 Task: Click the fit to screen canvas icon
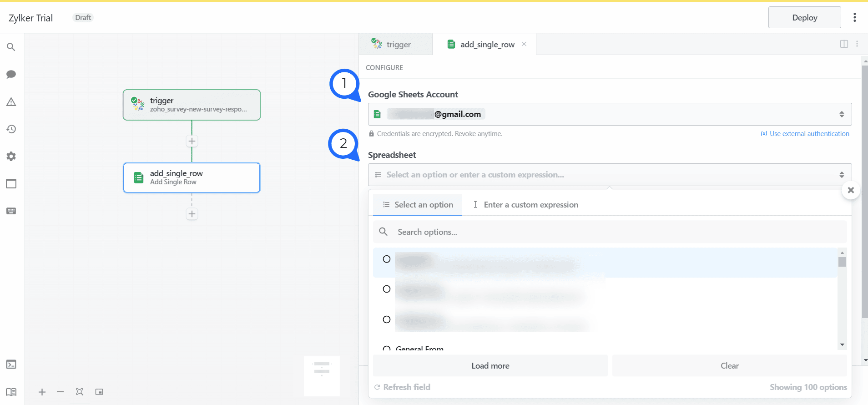[x=80, y=392]
